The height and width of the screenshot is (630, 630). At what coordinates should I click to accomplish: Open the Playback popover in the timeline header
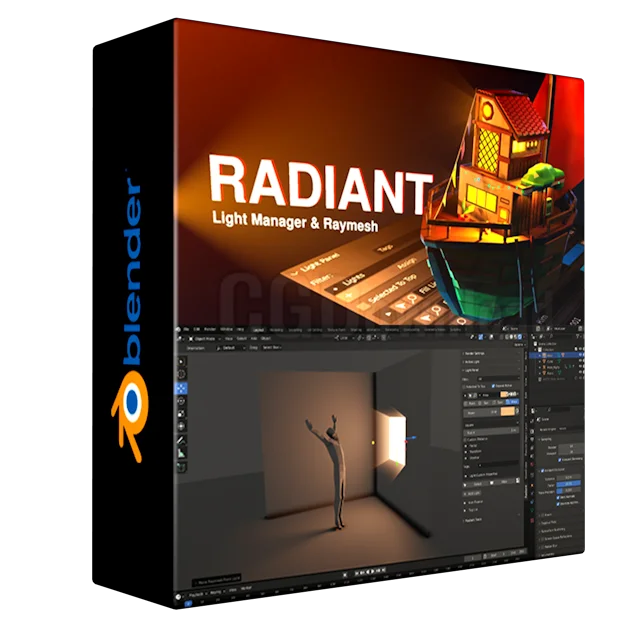198,594
